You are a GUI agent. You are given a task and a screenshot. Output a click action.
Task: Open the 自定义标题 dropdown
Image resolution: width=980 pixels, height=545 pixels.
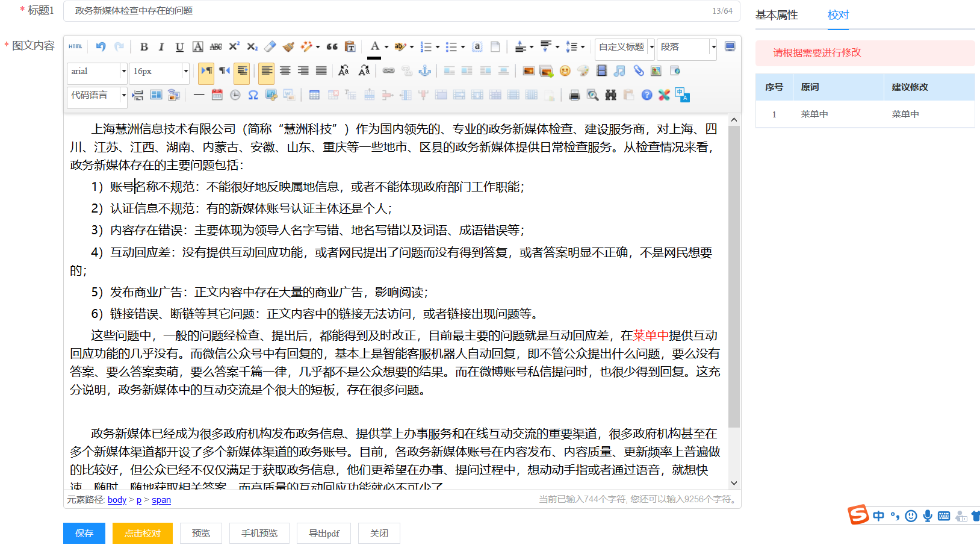[625, 47]
